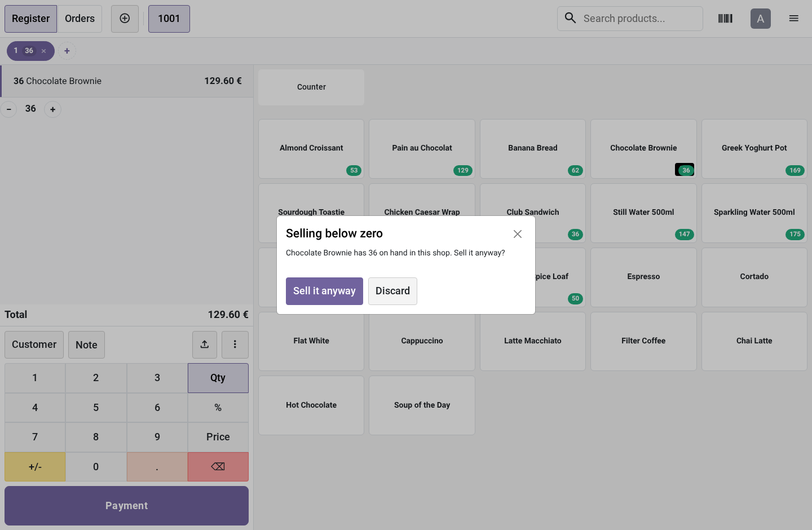Close order tab 1 with the x
Screen dimensions: 812x530
(43, 51)
